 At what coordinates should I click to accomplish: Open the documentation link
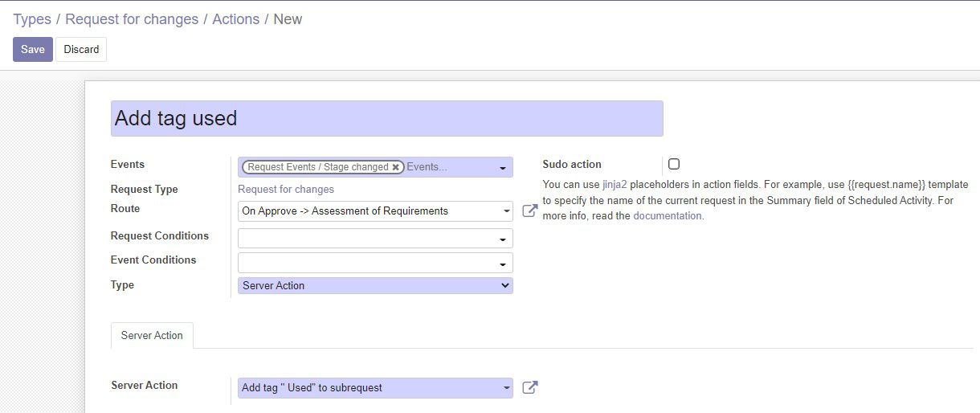pos(668,216)
